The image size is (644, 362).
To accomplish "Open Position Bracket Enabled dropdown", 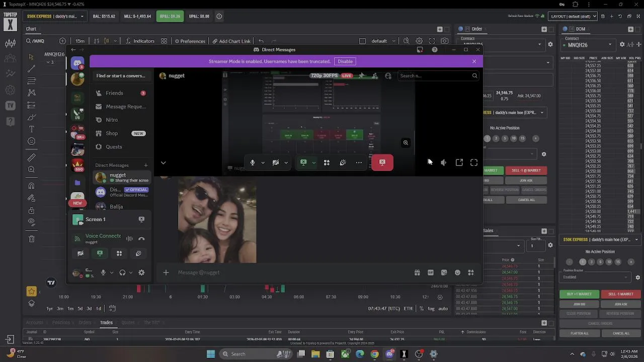I will click(596, 277).
